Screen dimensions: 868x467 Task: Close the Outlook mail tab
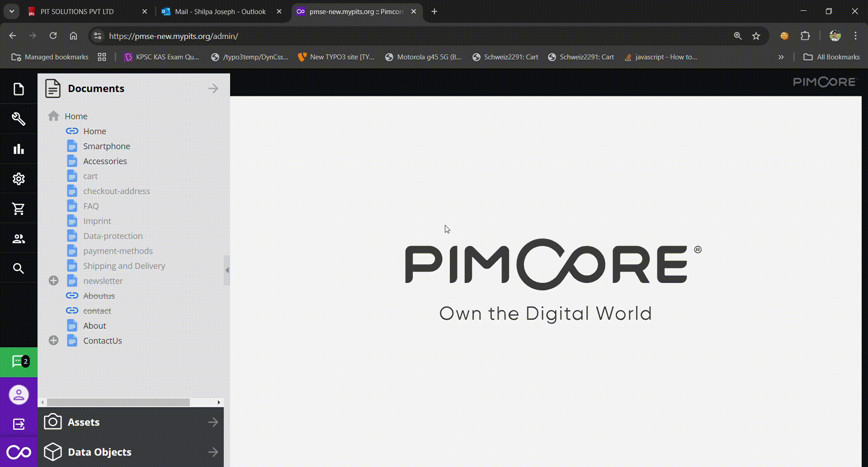coord(279,11)
